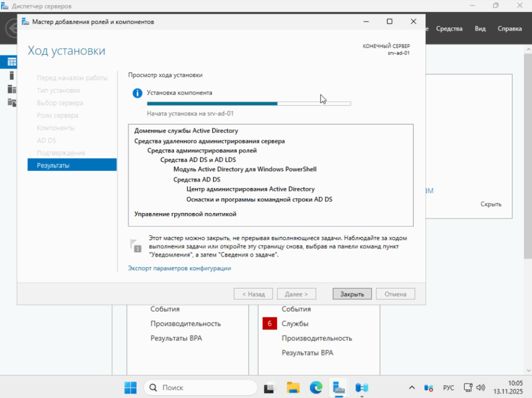This screenshot has height=398, width=532.
Task: Select Управление групповой политикой item
Action: 185,214
